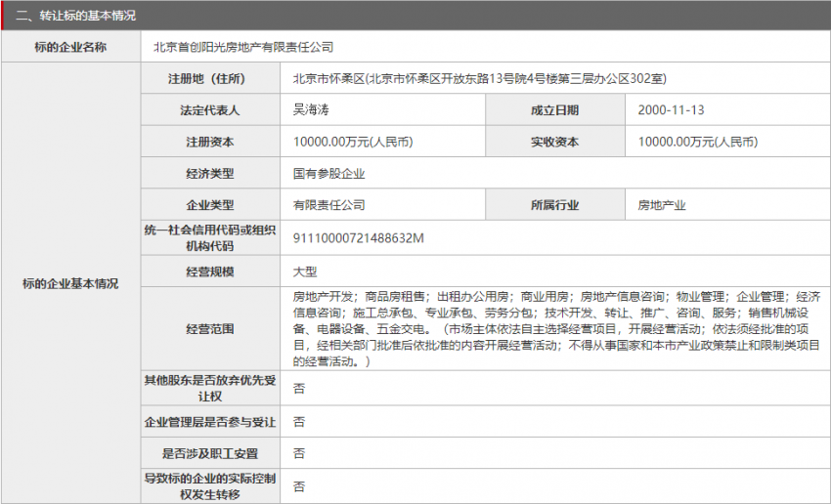Select the name 吴海涛

click(311, 110)
